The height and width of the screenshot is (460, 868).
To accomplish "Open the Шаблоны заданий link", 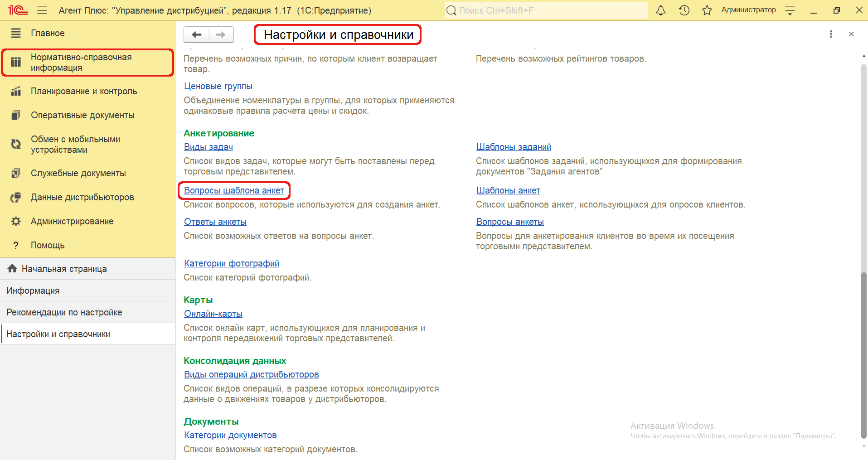I will [x=514, y=147].
